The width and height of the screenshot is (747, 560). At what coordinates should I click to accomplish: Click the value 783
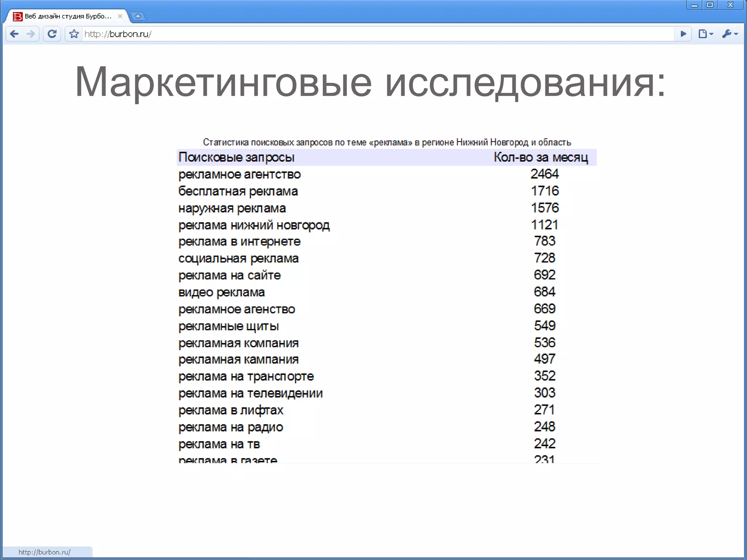tap(545, 241)
